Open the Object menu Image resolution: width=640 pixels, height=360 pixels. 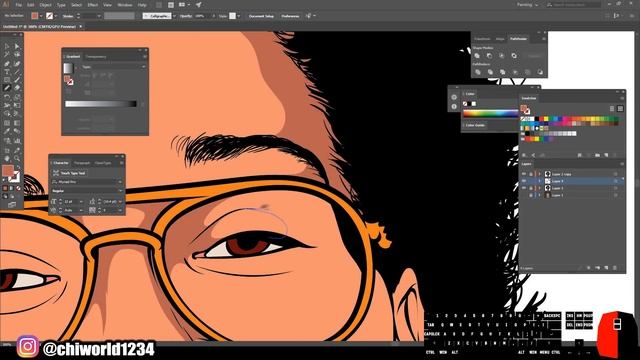(45, 5)
